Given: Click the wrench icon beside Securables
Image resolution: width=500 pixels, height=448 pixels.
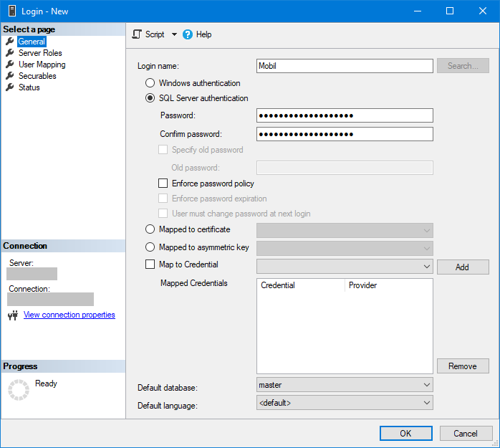Looking at the screenshot, I should (10, 76).
